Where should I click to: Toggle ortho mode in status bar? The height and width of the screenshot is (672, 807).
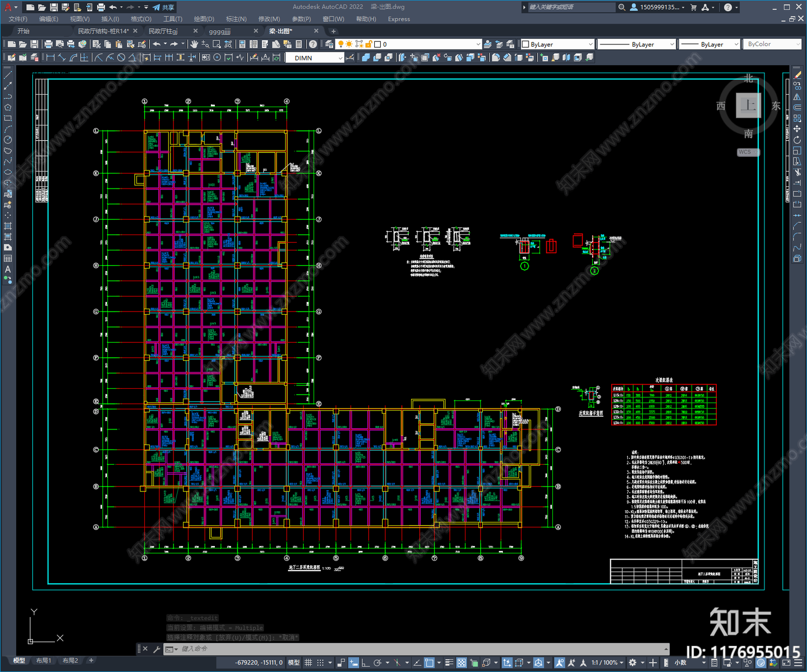coord(365,662)
